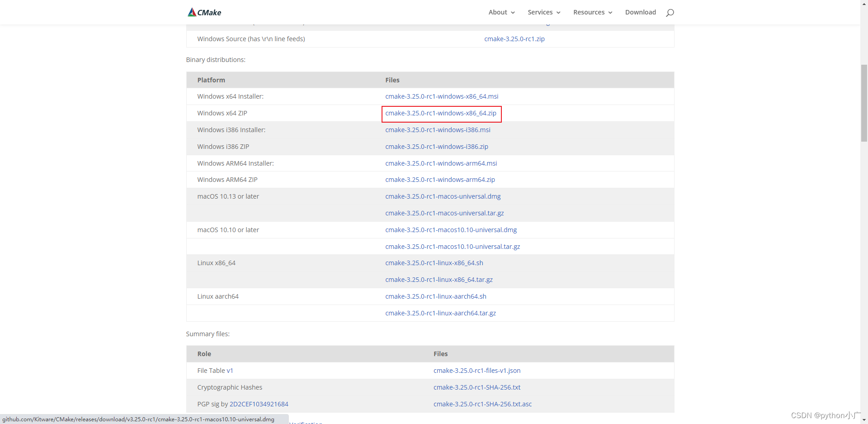The height and width of the screenshot is (424, 868).
Task: Open the Services menu item
Action: 540,12
